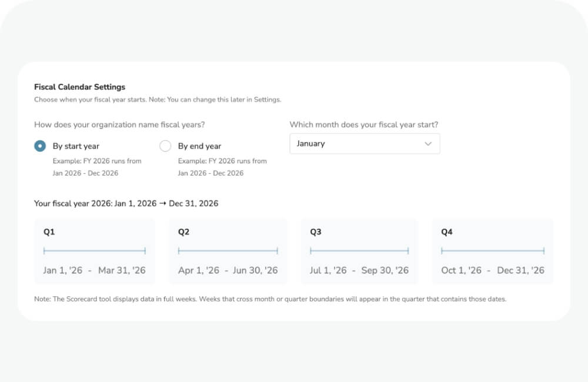Select the Q3 card label
588x382 pixels.
(x=315, y=232)
